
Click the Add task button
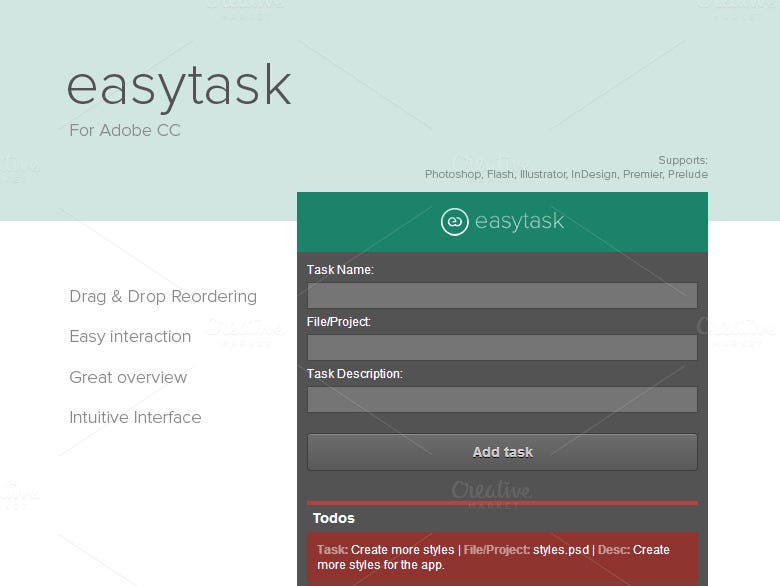pyautogui.click(x=502, y=452)
